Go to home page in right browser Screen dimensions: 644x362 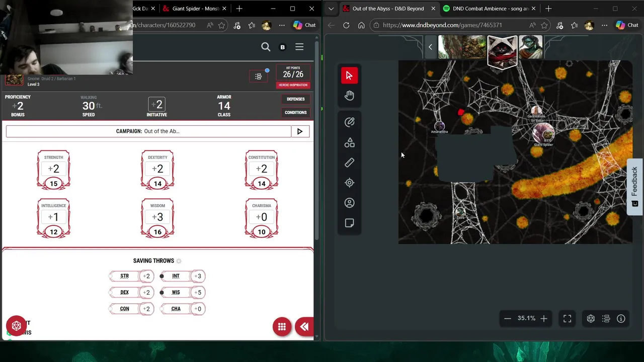[361, 25]
